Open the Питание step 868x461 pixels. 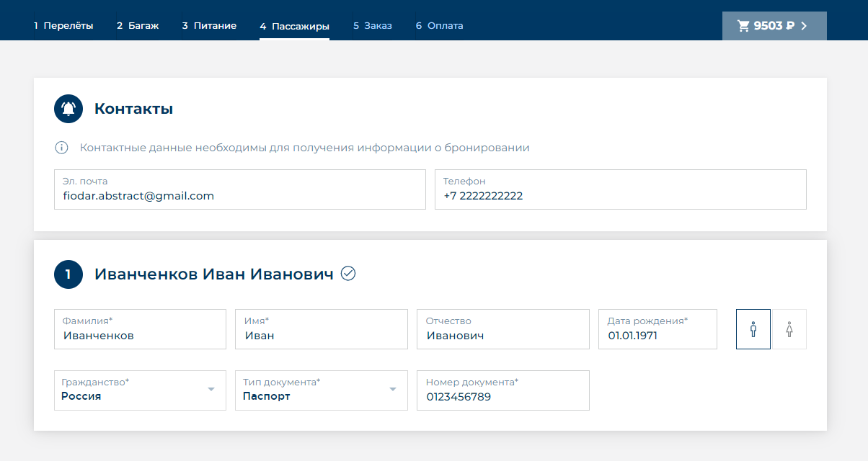209,26
